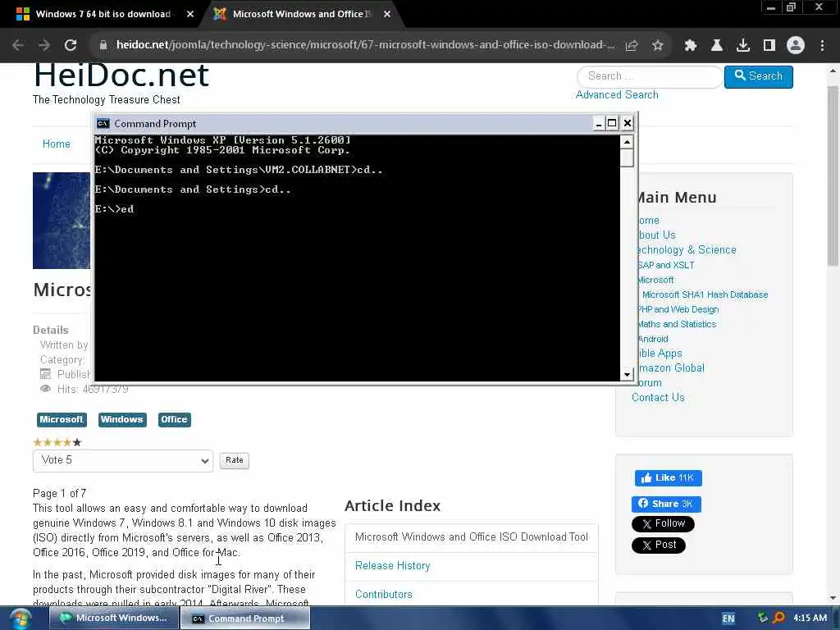Switch to Windows 7 64 bit iso download tab
Screen dimensions: 840x630
(x=103, y=15)
